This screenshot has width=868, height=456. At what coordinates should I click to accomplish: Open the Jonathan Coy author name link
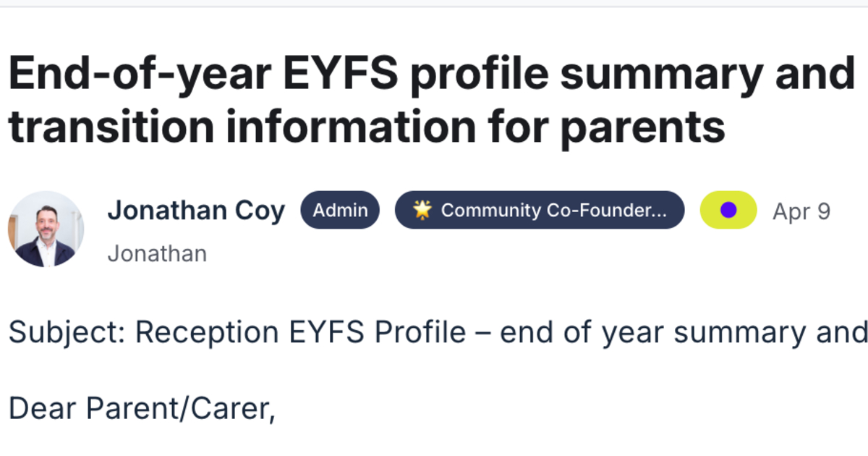(x=196, y=211)
